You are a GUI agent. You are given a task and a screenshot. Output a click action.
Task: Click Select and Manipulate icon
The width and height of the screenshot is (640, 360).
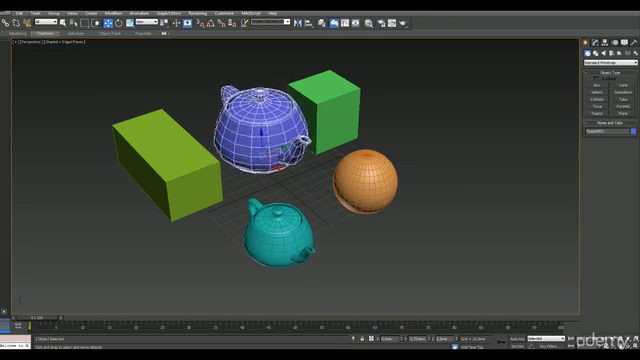(176, 23)
